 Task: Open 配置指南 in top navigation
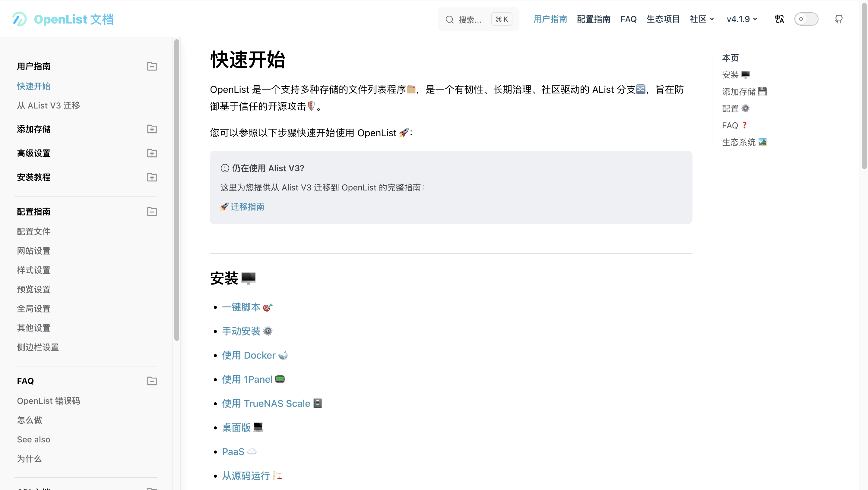pyautogui.click(x=594, y=19)
